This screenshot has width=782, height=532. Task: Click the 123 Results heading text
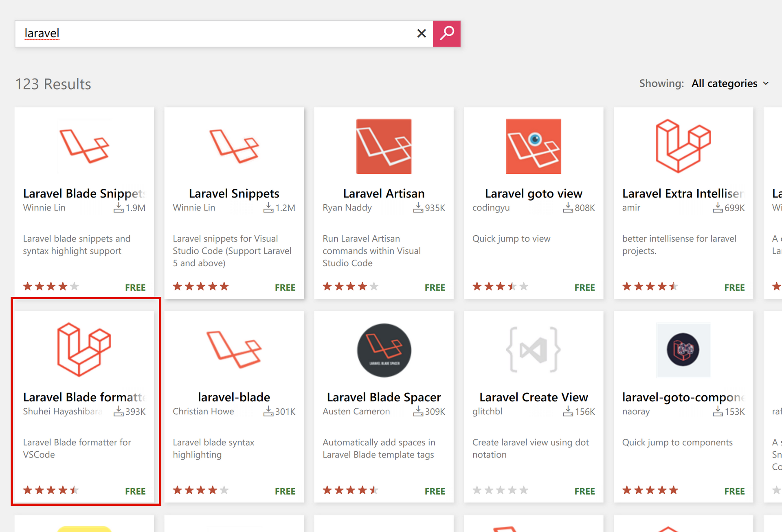[x=53, y=84]
